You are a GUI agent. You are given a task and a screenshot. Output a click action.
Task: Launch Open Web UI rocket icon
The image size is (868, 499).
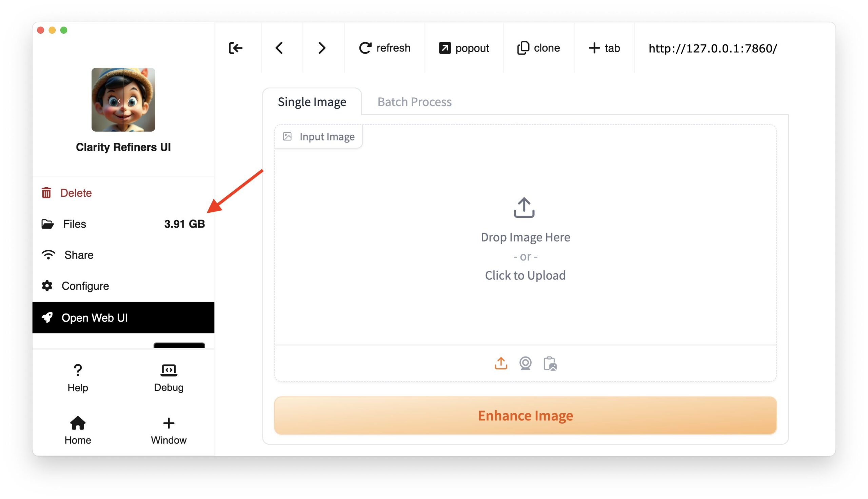point(47,318)
